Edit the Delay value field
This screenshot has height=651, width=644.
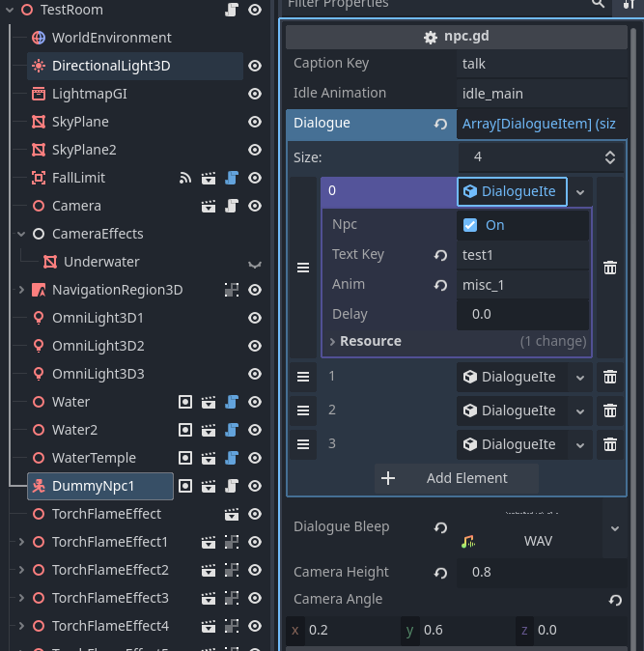tap(523, 314)
